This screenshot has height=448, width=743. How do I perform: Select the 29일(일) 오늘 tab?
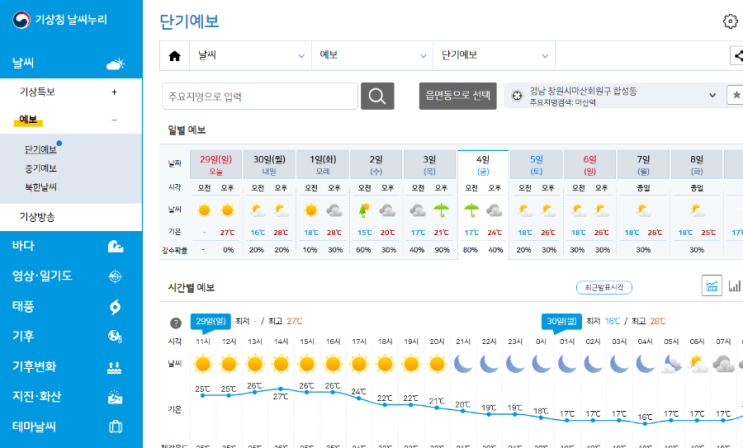pyautogui.click(x=216, y=165)
